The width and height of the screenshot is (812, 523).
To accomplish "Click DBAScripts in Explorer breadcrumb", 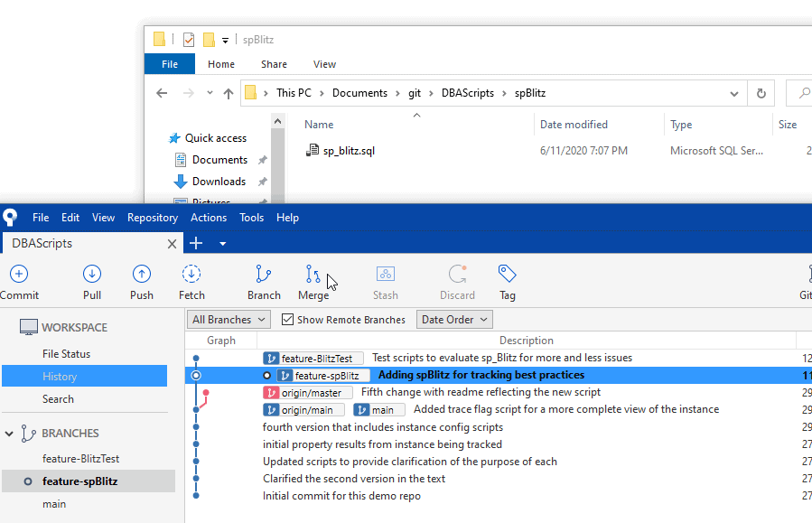I will click(468, 93).
